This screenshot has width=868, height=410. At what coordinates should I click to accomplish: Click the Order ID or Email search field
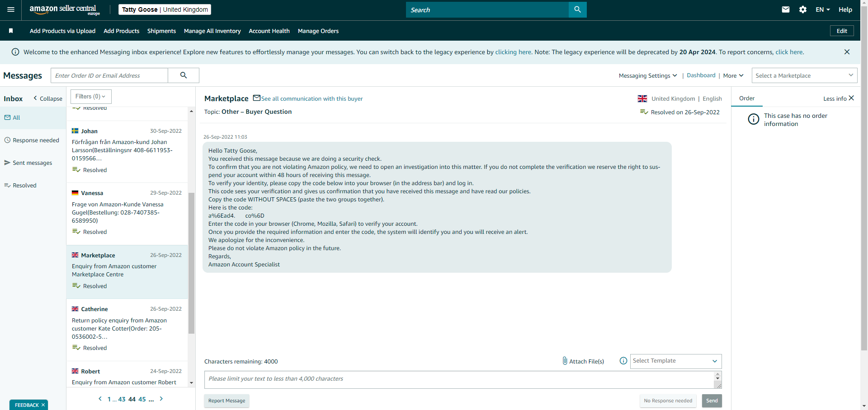click(x=109, y=75)
